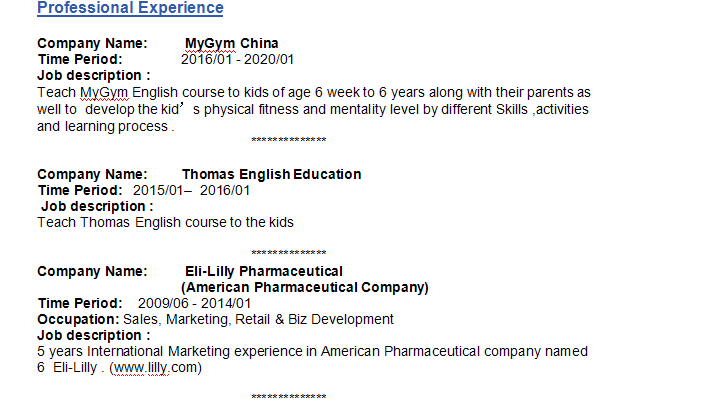Click the Teach Thomas English course line
The width and height of the screenshot is (717, 403).
pos(165,223)
